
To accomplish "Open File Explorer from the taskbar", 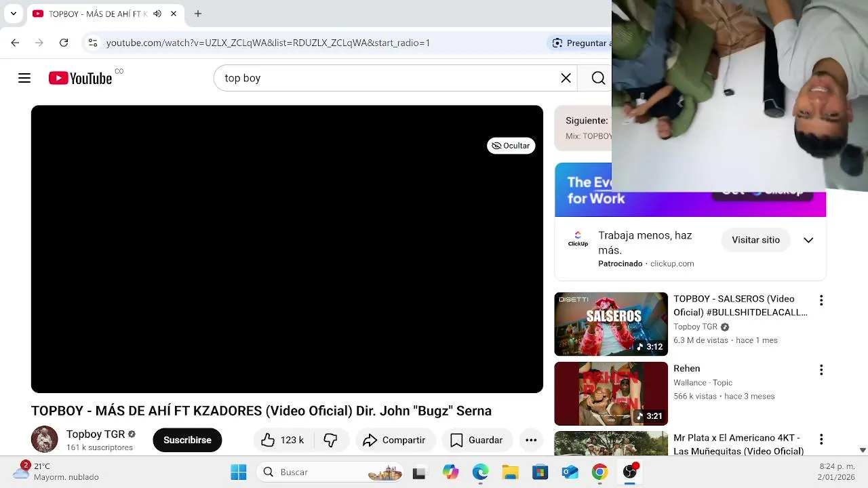I will [510, 472].
